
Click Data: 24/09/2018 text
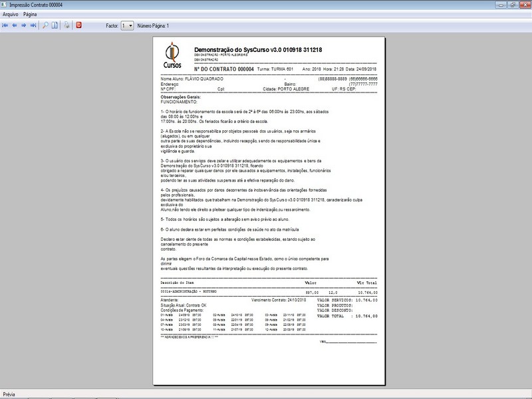click(360, 69)
